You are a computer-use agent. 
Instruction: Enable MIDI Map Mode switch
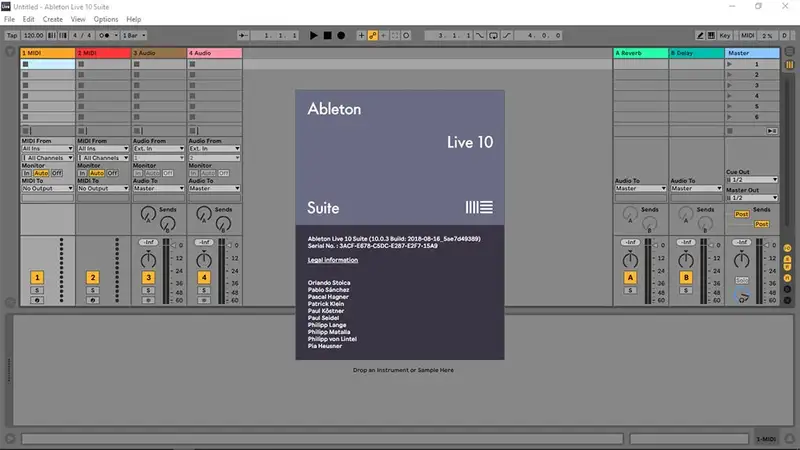pyautogui.click(x=747, y=35)
